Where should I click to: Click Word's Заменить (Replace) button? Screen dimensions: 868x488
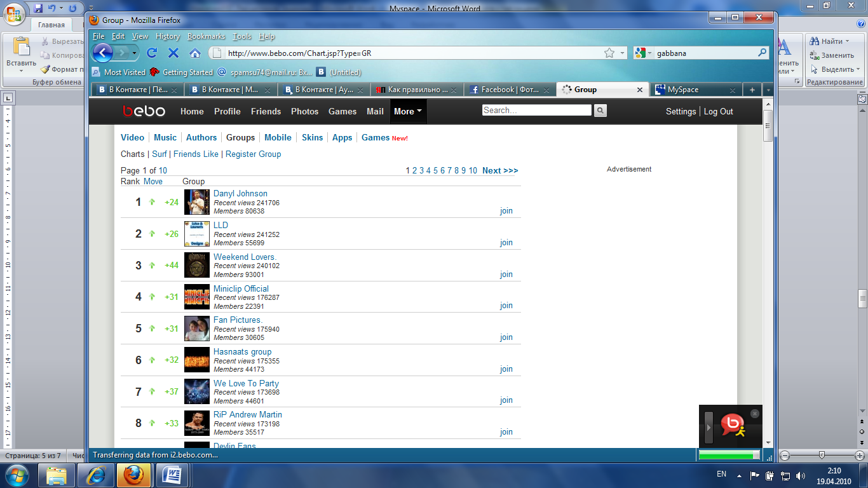(832, 55)
